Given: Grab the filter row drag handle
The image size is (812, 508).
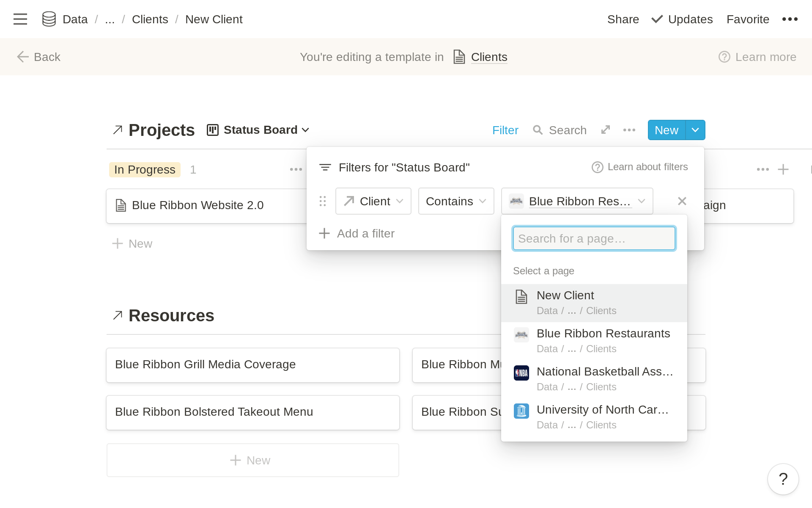Looking at the screenshot, I should point(323,201).
